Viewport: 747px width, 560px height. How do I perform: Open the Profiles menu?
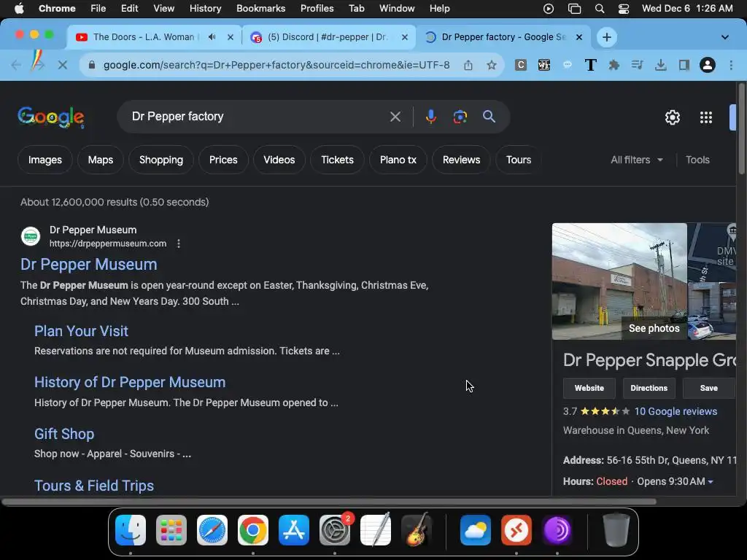click(317, 9)
